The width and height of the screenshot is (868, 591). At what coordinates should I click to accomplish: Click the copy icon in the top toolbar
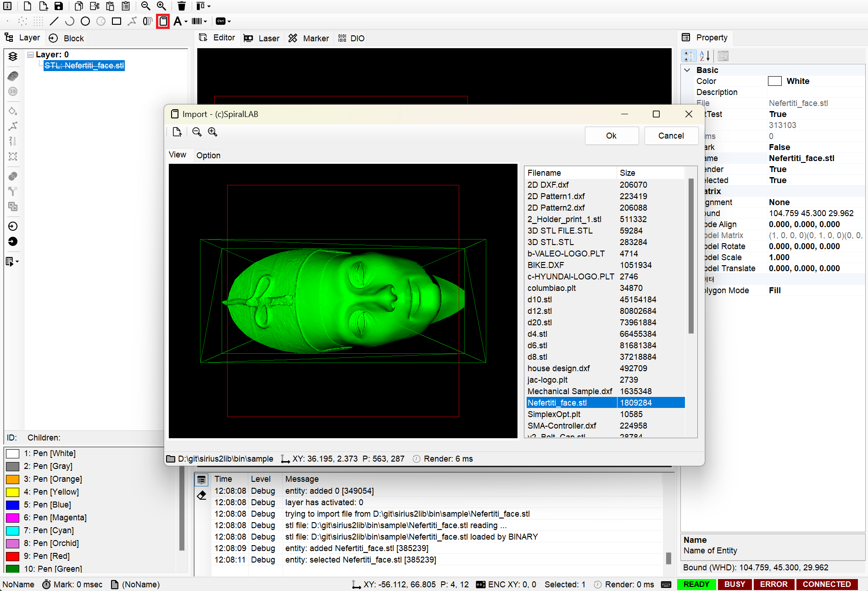(79, 6)
